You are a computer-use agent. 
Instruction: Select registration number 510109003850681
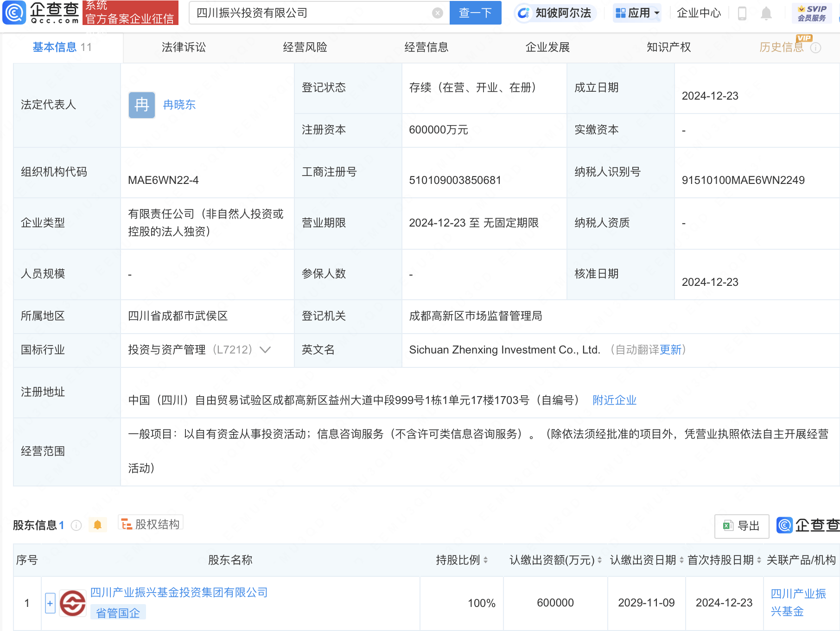455,180
